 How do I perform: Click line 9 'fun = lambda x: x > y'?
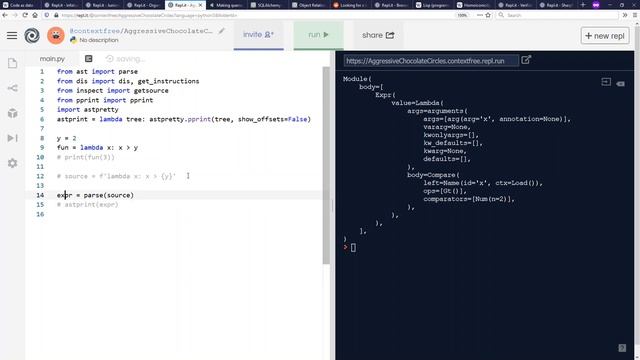[97, 147]
